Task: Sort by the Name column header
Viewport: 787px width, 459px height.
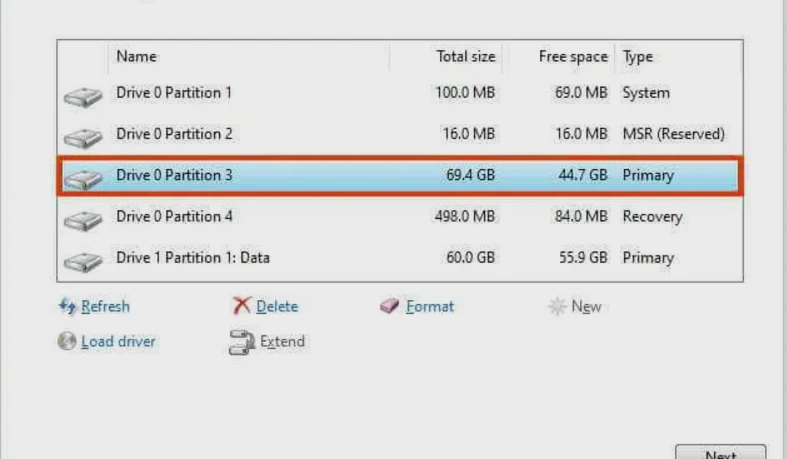Action: 137,57
